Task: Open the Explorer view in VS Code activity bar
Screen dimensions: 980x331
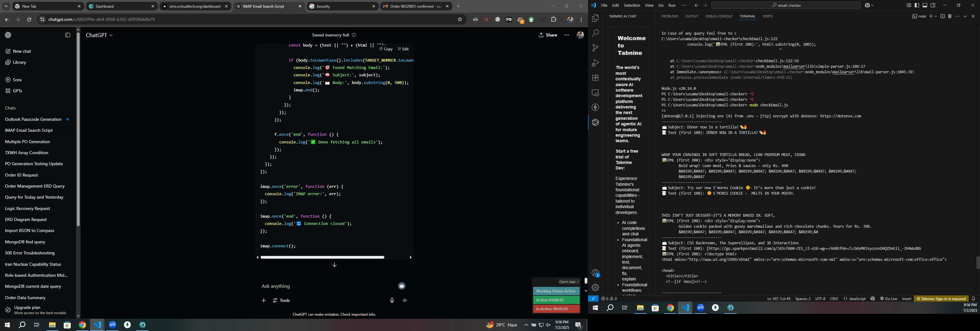Action: coord(595,18)
